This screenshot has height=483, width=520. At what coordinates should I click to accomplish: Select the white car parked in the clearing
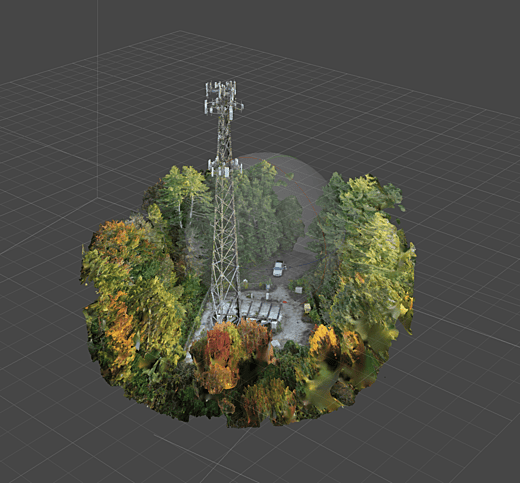(x=278, y=269)
